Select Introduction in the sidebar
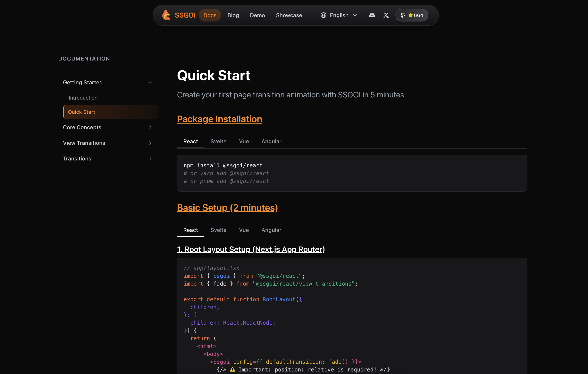The height and width of the screenshot is (374, 588). 83,98
